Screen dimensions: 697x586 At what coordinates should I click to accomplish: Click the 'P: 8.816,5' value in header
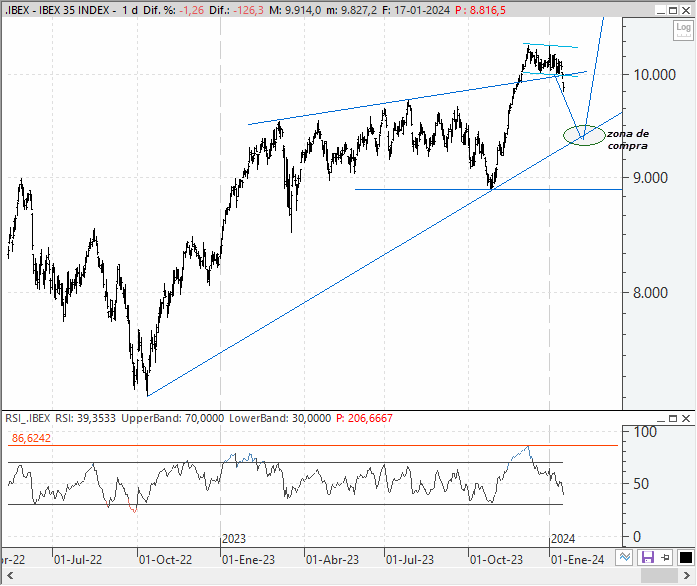[x=481, y=10]
